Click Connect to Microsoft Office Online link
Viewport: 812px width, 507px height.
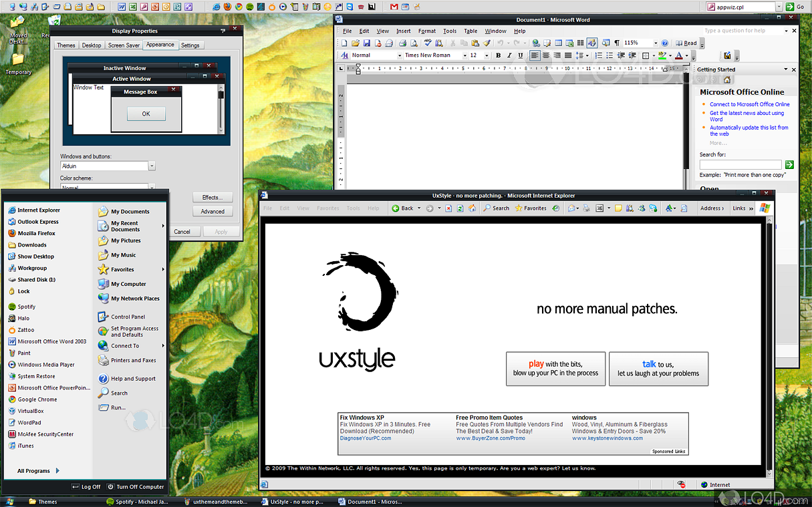pos(749,104)
